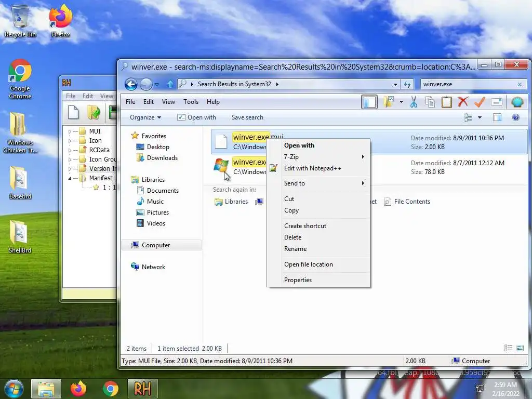Select Create shortcut context entry
This screenshot has width=532, height=399.
[318, 226]
